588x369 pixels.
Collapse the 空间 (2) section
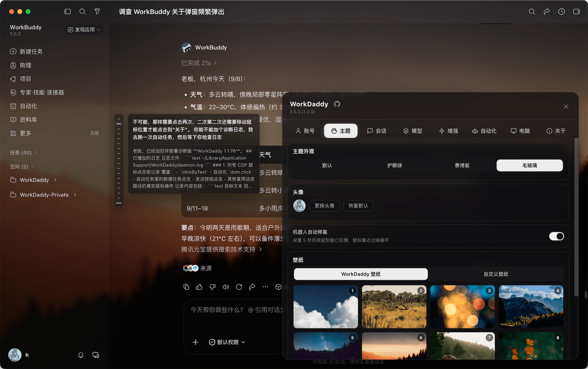(22, 166)
